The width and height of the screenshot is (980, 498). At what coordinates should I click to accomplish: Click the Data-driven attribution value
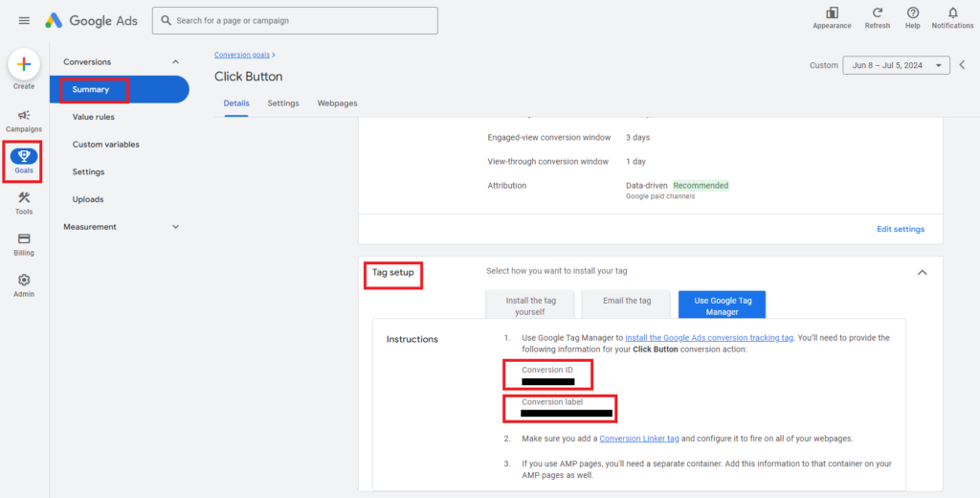[647, 186]
